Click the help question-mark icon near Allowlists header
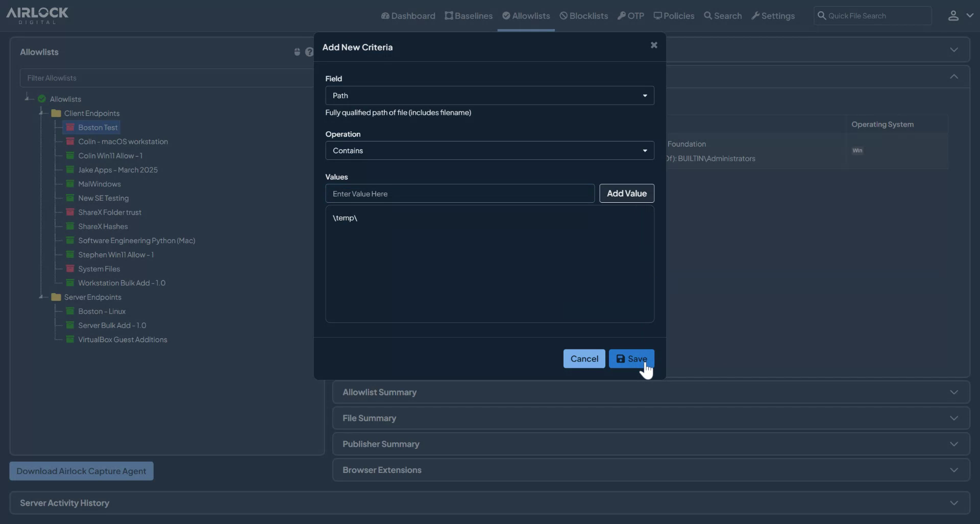 point(310,52)
